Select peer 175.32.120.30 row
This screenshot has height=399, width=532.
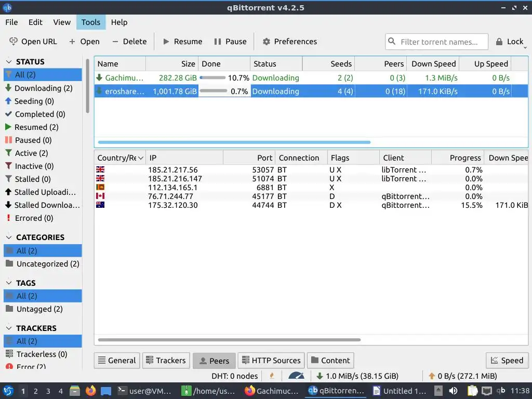(311, 205)
